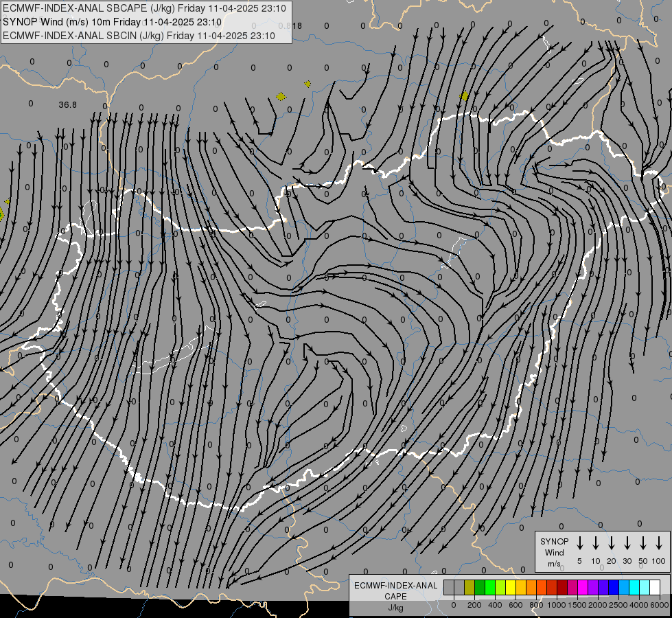Pick the olive swatch in CAPE legend
Viewport: 672px width, 618px height.
coord(470,587)
